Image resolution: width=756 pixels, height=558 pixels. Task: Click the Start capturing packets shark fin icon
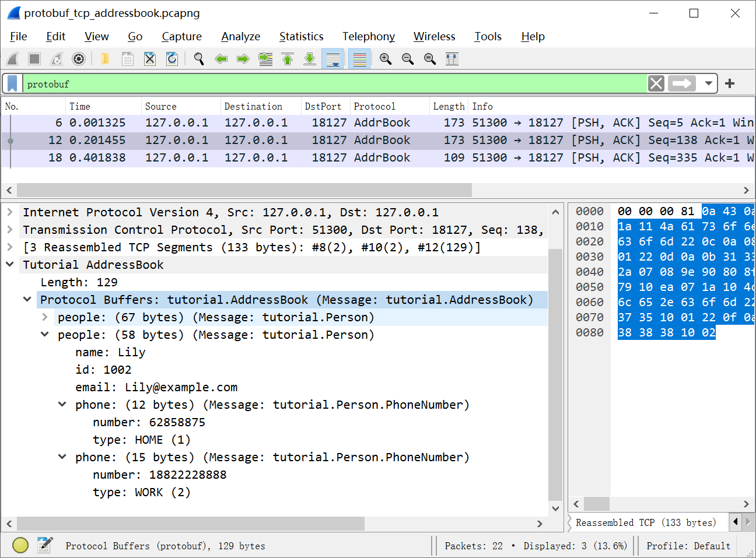click(x=12, y=58)
